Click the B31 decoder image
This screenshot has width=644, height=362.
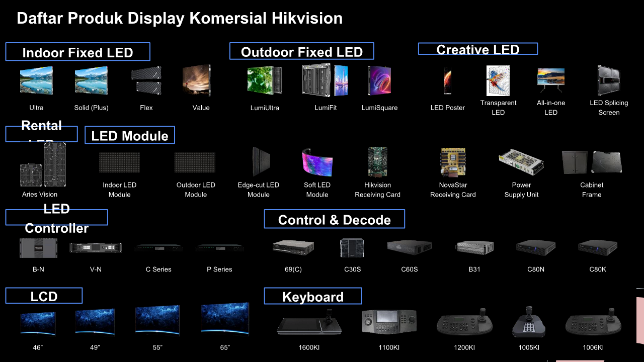(x=474, y=247)
